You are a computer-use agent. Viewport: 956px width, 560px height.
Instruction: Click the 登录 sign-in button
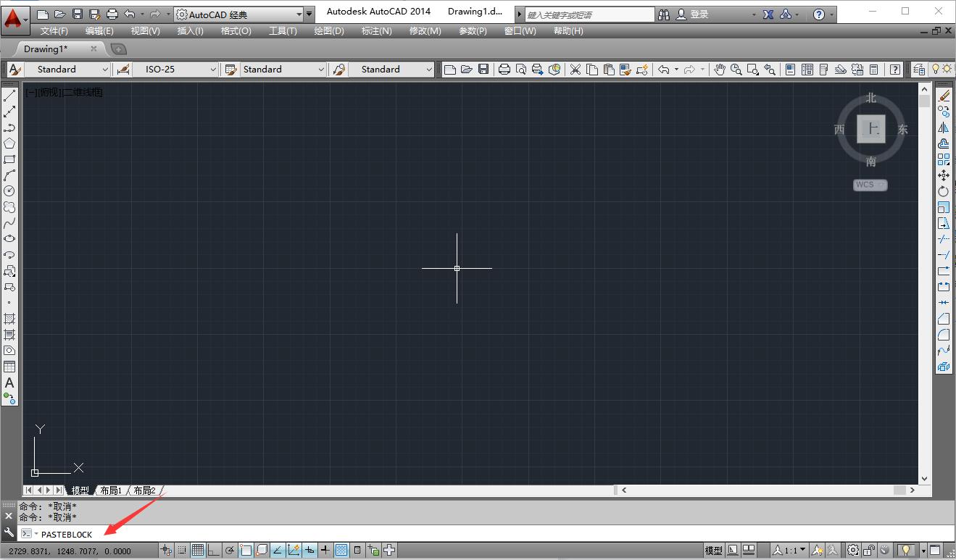(x=699, y=14)
